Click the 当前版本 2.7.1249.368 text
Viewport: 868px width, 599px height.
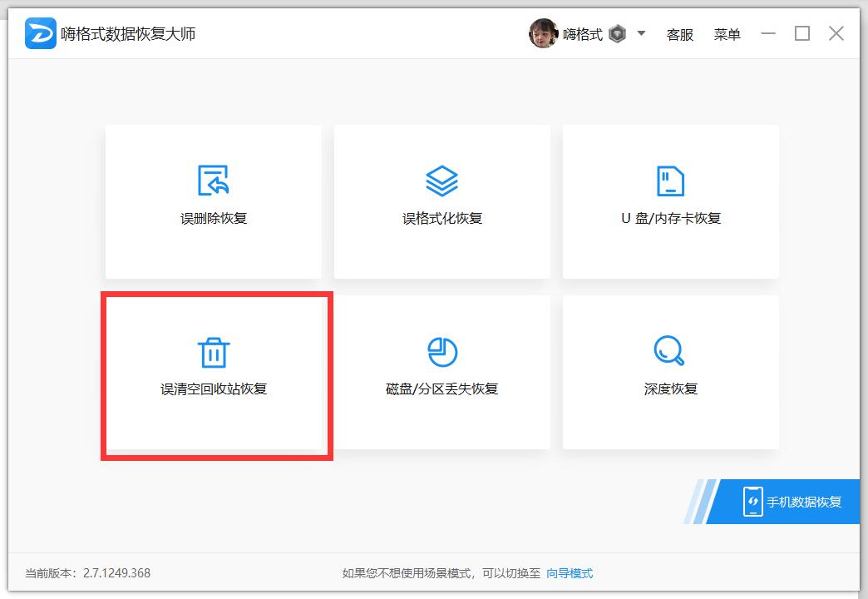pos(87,573)
